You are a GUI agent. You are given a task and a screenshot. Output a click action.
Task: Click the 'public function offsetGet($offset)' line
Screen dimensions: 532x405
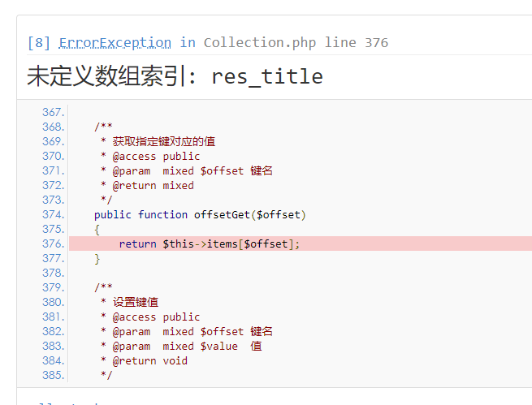coord(200,214)
